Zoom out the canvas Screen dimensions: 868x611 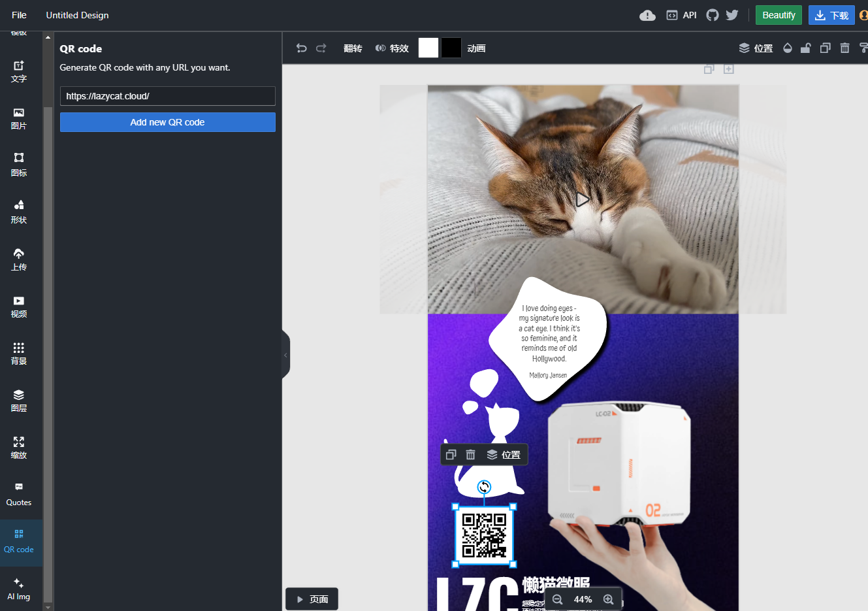point(557,599)
